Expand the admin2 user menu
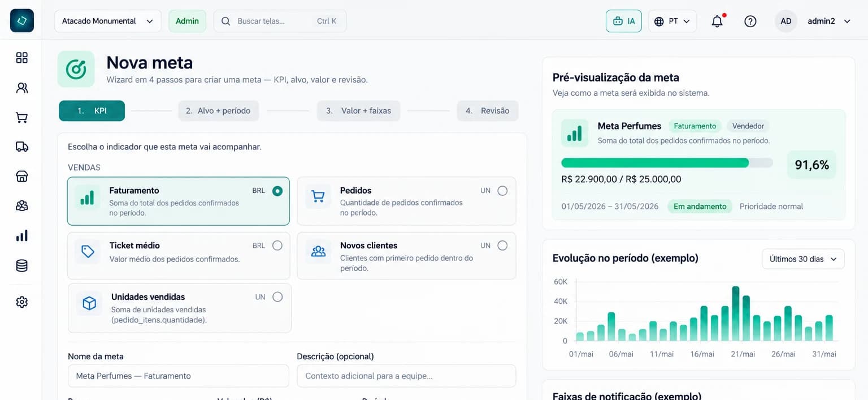The height and width of the screenshot is (400, 868). tap(829, 21)
